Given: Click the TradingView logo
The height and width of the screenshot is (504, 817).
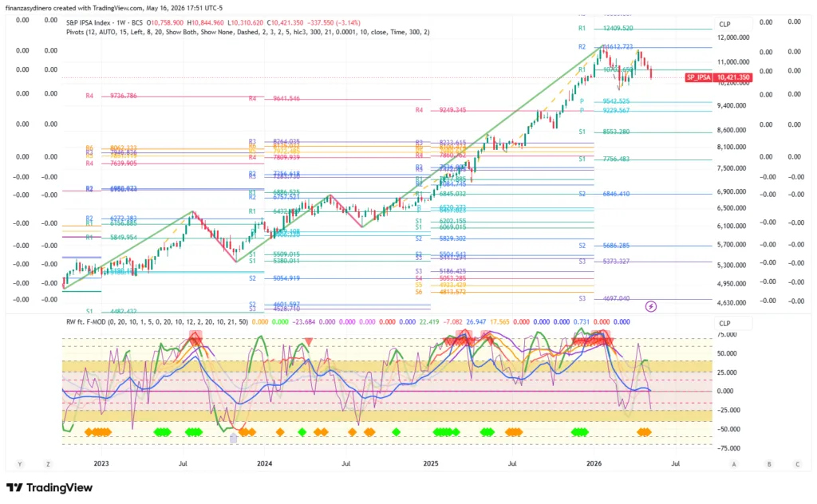Looking at the screenshot, I should coord(49,488).
